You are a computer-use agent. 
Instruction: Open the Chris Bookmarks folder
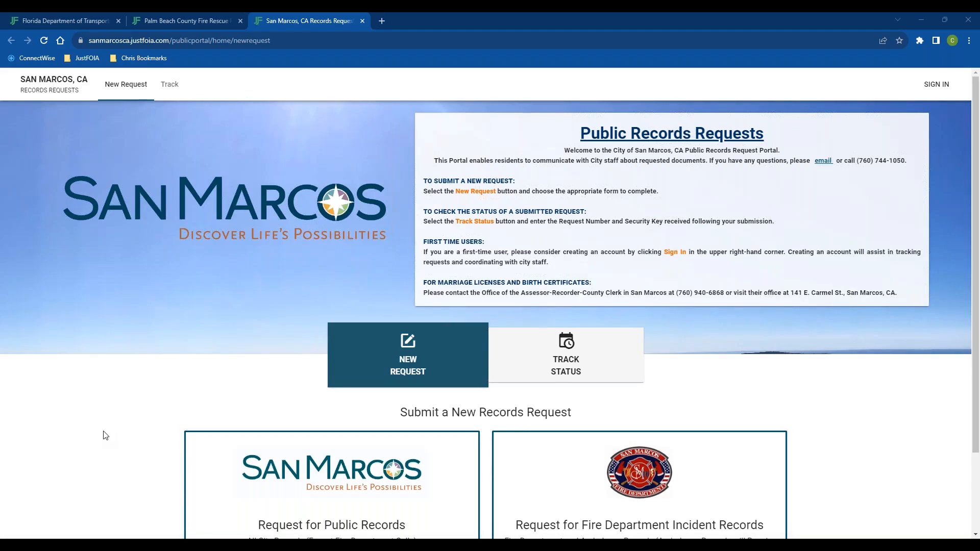(x=139, y=58)
